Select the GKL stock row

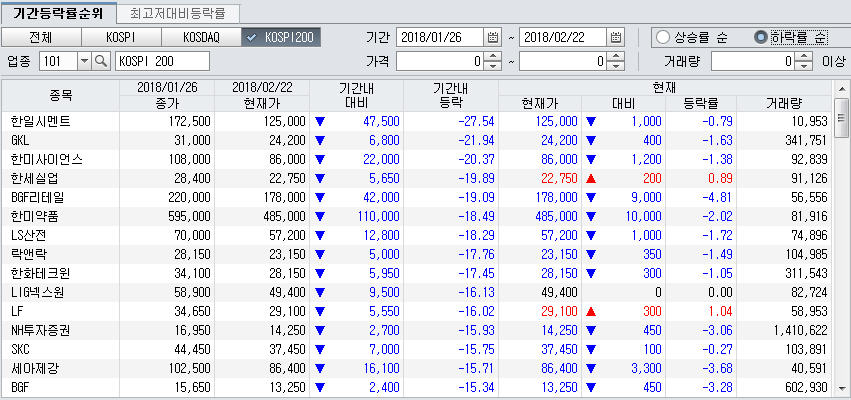coord(416,141)
